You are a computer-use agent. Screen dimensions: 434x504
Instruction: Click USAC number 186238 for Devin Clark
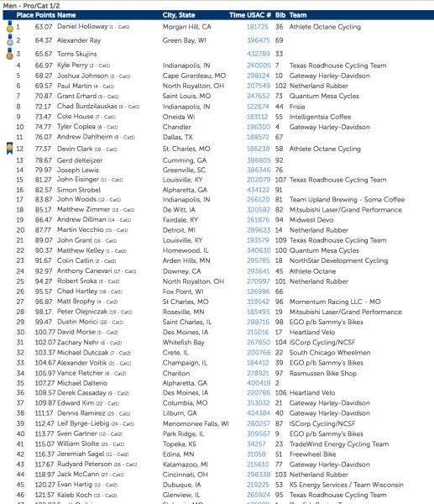coord(259,149)
